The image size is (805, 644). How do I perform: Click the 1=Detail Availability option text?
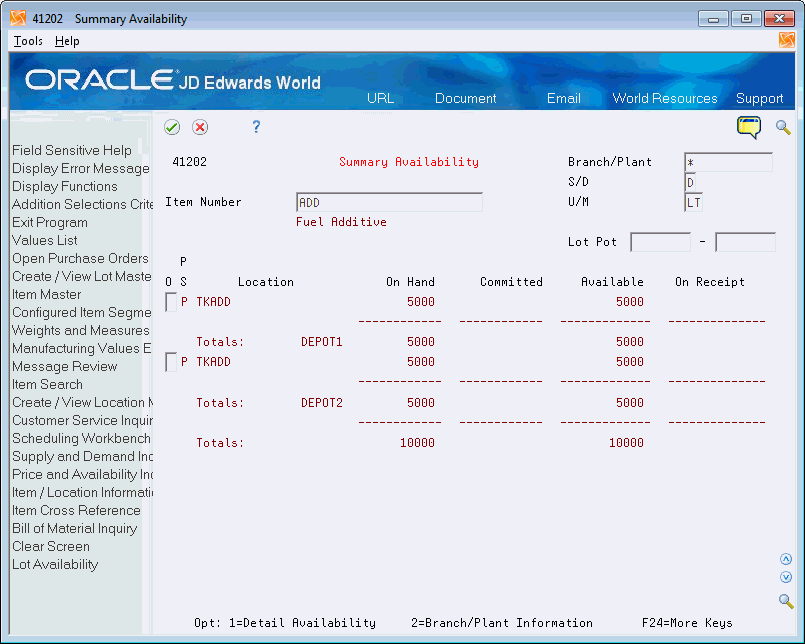(302, 623)
